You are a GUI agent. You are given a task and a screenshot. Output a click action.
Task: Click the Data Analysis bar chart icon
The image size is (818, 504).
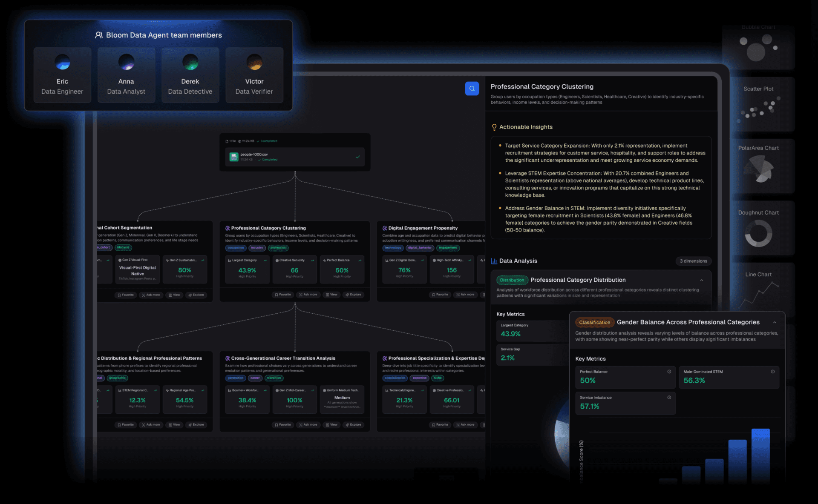494,261
